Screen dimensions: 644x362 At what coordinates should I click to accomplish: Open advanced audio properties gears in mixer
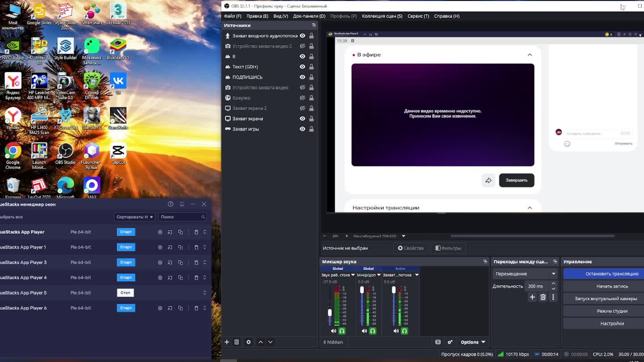pyautogui.click(x=450, y=342)
